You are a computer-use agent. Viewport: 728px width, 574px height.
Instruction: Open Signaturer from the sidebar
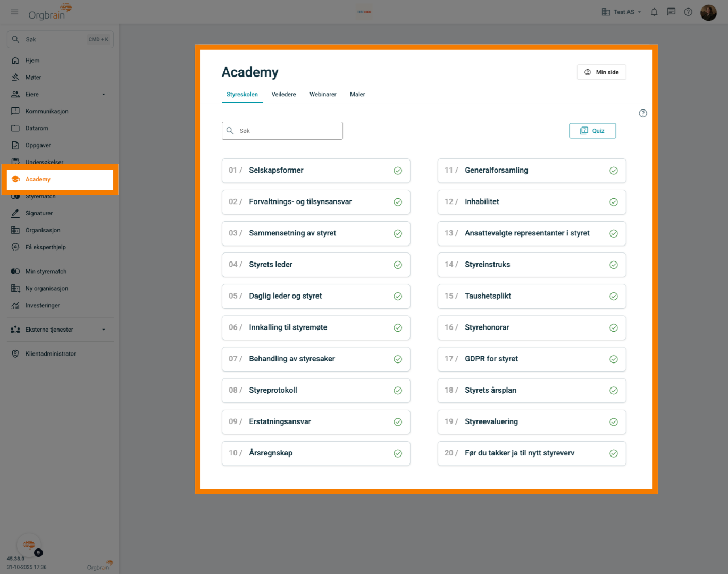39,213
